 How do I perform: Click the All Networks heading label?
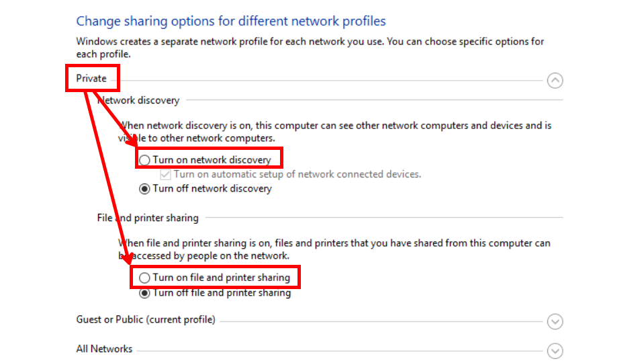pyautogui.click(x=104, y=349)
